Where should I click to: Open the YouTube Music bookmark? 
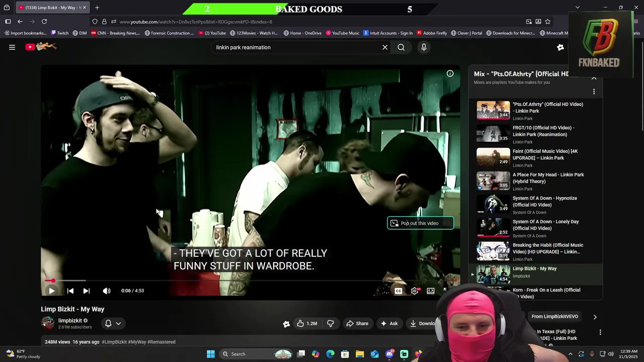(x=343, y=33)
